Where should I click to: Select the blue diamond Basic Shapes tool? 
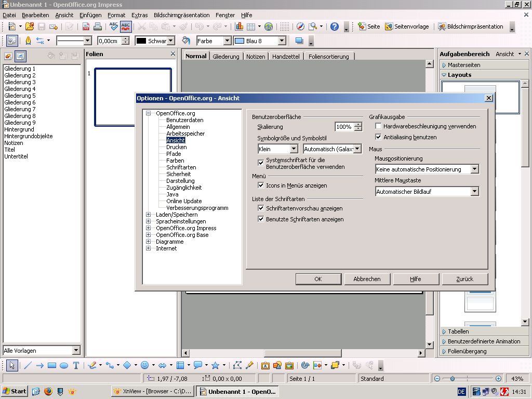(x=127, y=365)
